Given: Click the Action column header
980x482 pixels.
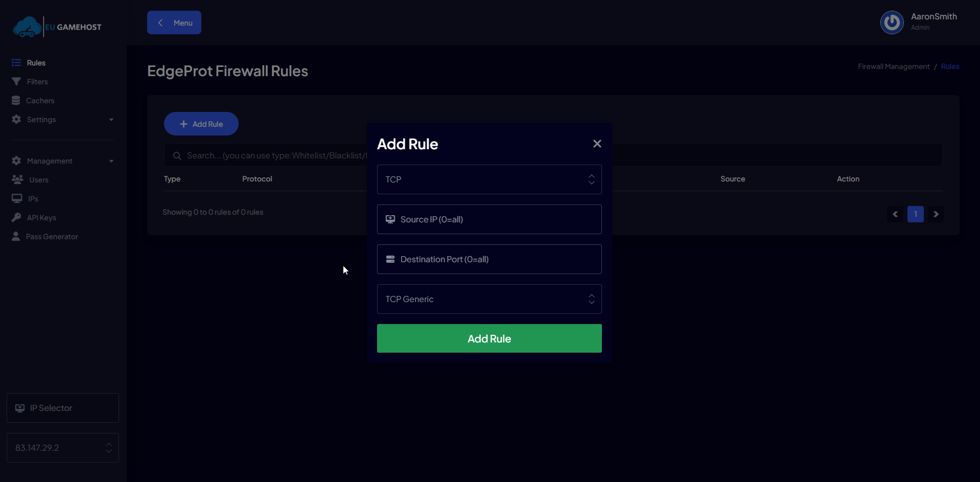Looking at the screenshot, I should click(x=848, y=179).
